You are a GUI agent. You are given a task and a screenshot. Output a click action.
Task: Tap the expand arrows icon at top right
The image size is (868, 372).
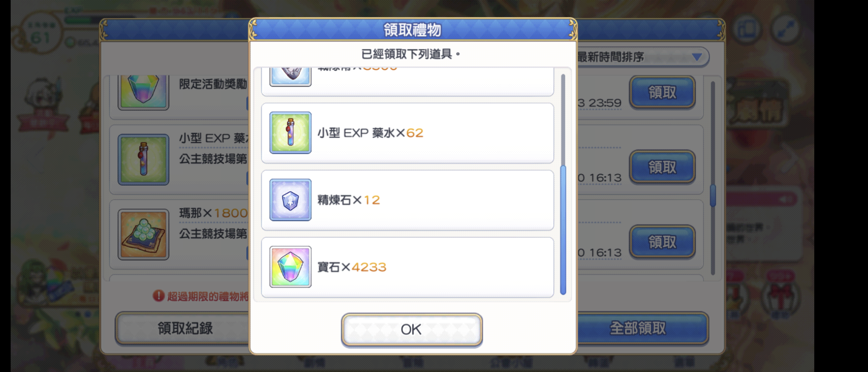pyautogui.click(x=785, y=29)
